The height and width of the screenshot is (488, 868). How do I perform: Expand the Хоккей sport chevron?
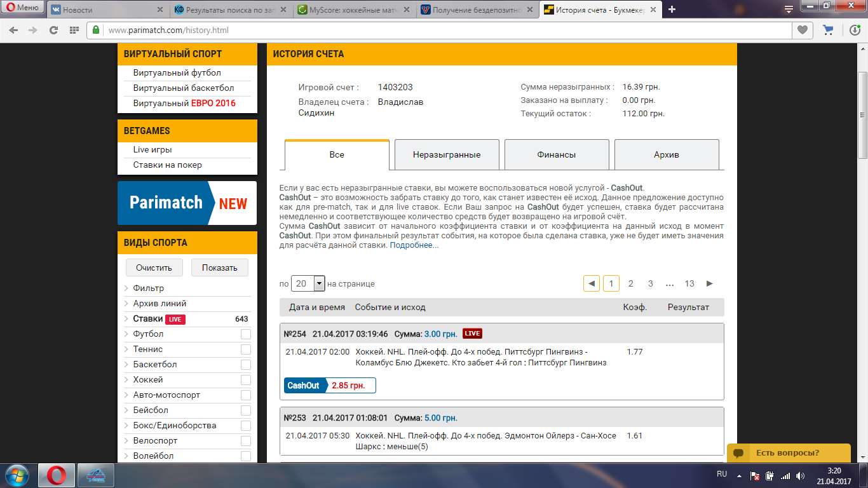[126, 380]
